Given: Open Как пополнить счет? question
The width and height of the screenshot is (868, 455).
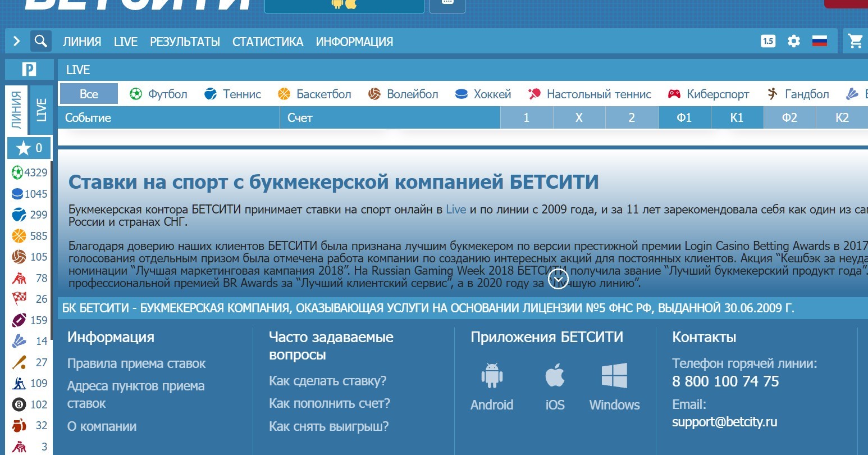Looking at the screenshot, I should tap(330, 403).
